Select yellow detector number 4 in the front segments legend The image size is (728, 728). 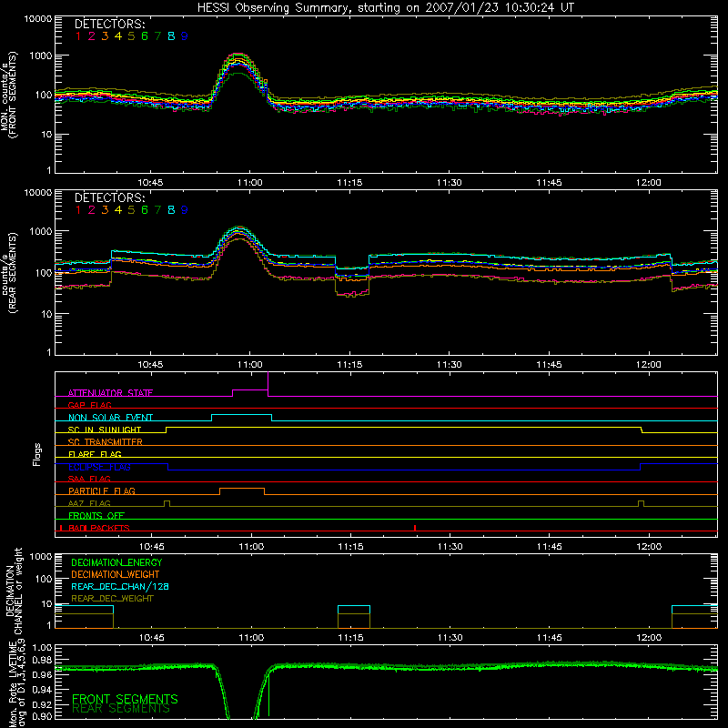[x=118, y=36]
